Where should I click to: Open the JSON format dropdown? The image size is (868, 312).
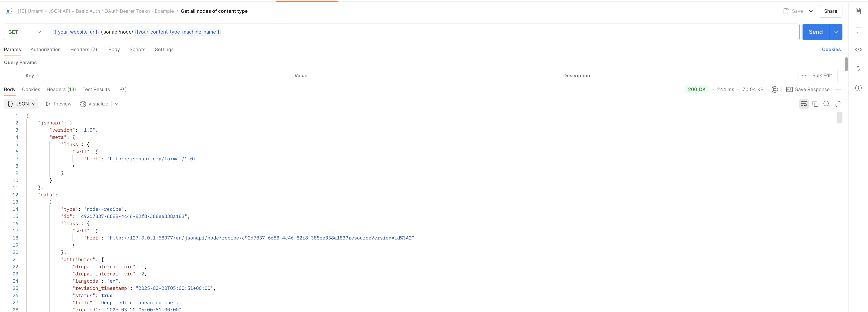[x=21, y=104]
